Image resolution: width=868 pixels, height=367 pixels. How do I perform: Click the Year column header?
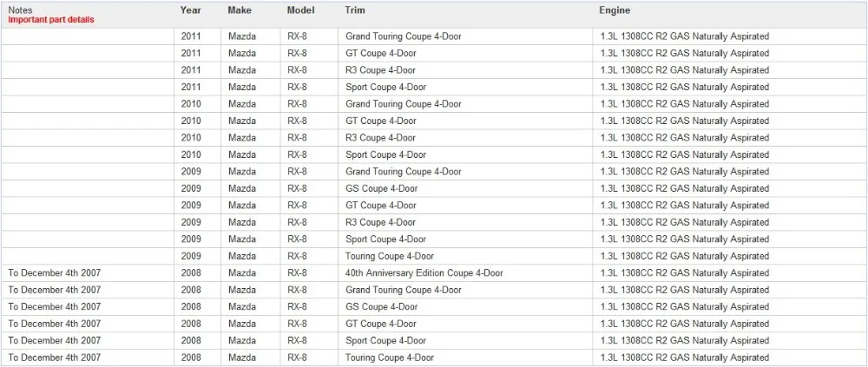[x=190, y=10]
